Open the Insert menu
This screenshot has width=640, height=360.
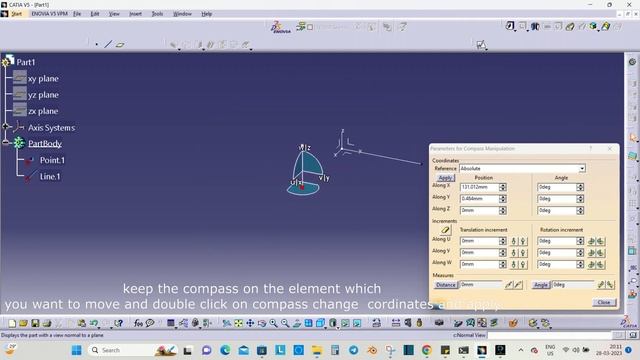click(135, 14)
